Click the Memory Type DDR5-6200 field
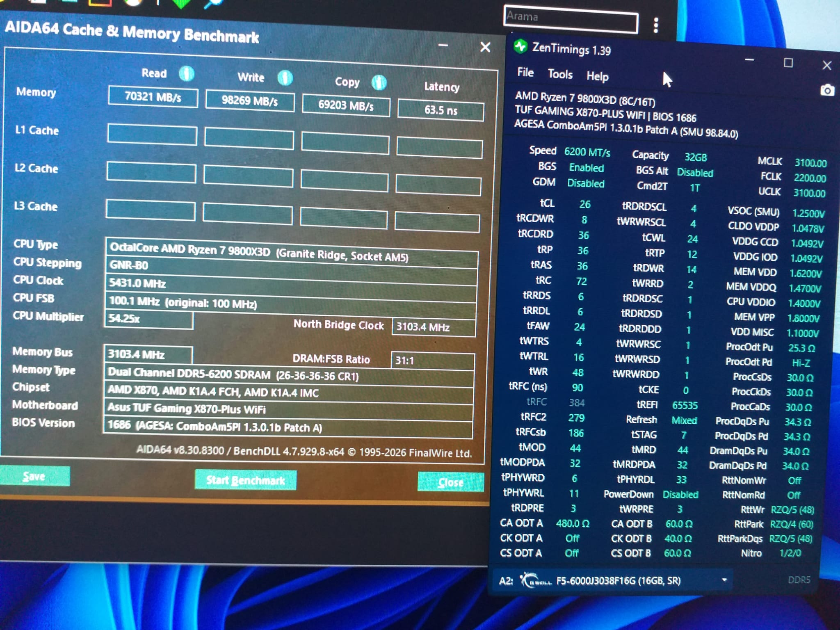This screenshot has width=840, height=630. (x=289, y=374)
